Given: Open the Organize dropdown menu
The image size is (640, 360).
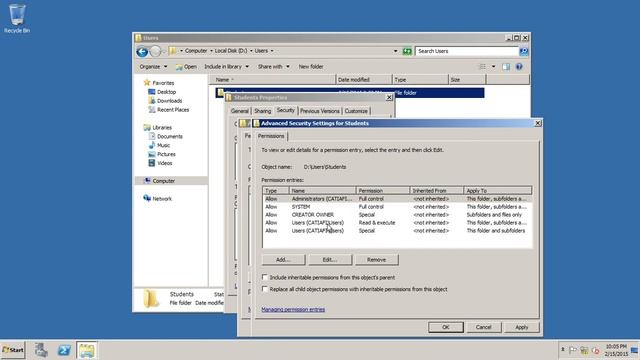Looking at the screenshot, I should [x=153, y=67].
